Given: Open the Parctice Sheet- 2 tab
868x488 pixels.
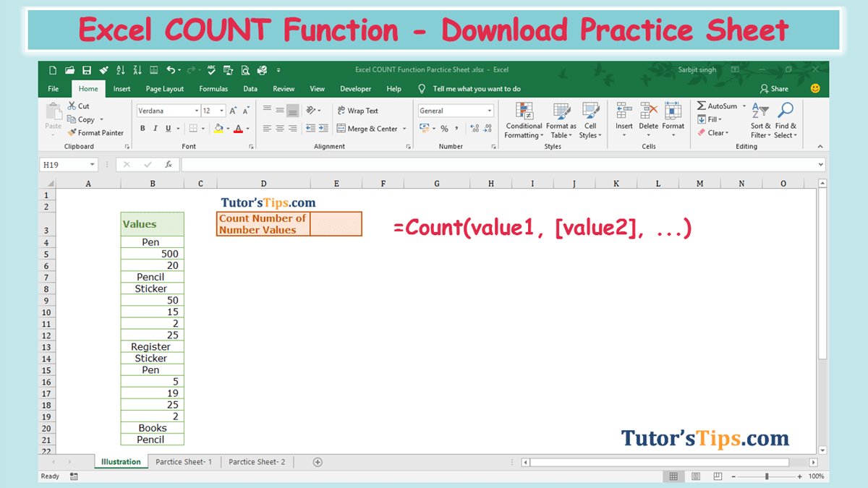Looking at the screenshot, I should [257, 462].
